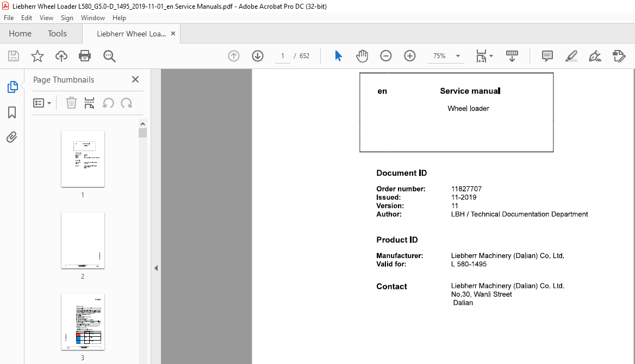
Task: Expand the fit page options arrow
Action: (x=491, y=56)
